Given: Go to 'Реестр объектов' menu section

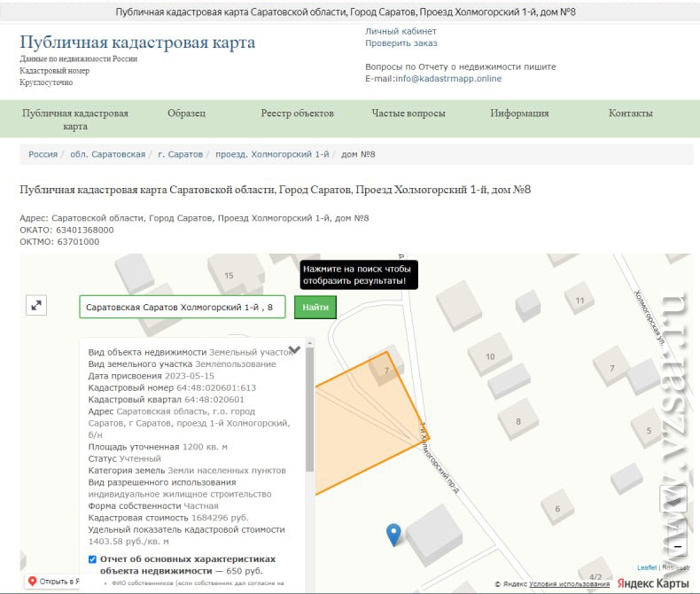Looking at the screenshot, I should [x=297, y=113].
